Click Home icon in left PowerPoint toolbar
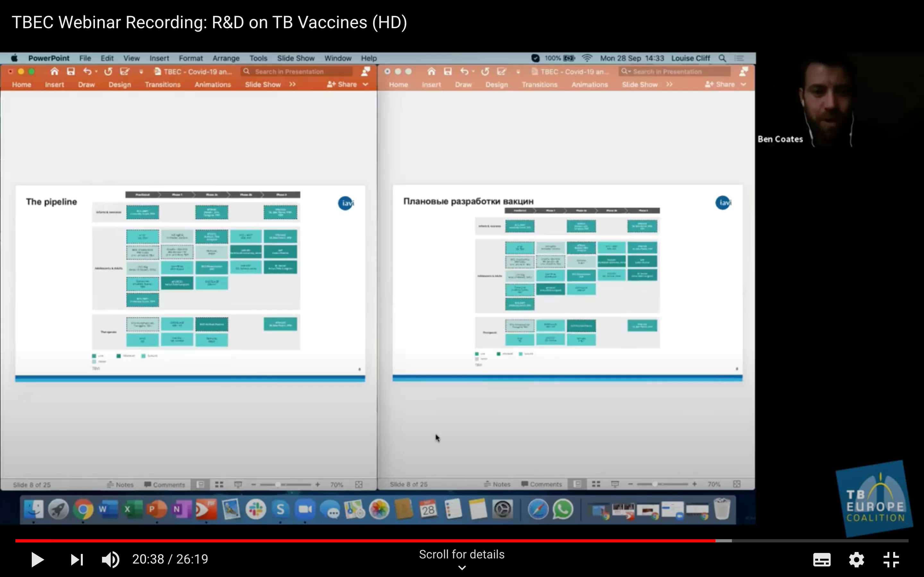The width and height of the screenshot is (924, 577). pos(54,71)
